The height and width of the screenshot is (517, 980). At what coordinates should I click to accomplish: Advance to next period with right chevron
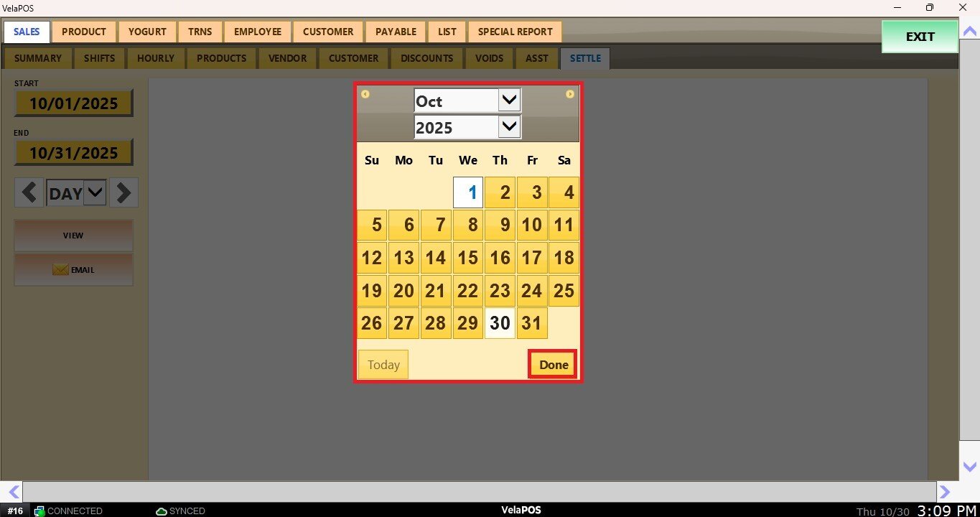tap(123, 192)
